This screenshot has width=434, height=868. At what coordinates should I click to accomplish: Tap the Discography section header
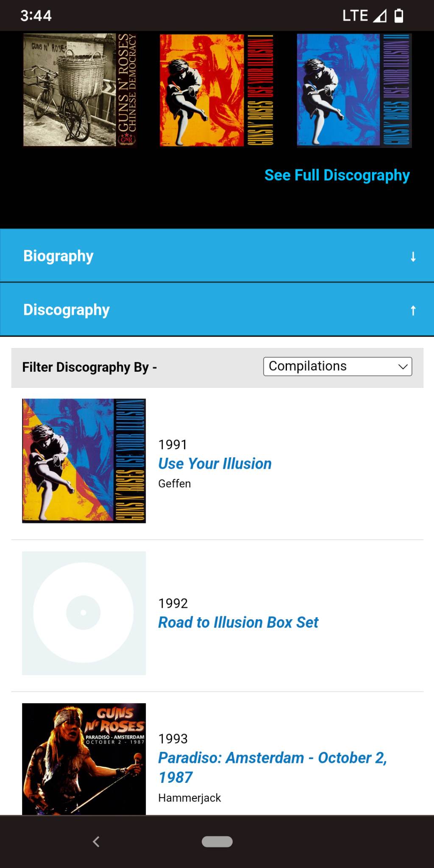tap(67, 310)
